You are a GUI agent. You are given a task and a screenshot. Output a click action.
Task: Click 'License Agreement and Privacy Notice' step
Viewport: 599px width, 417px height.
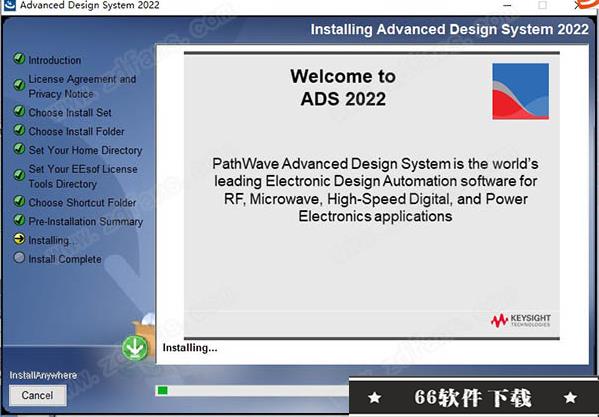pyautogui.click(x=82, y=86)
